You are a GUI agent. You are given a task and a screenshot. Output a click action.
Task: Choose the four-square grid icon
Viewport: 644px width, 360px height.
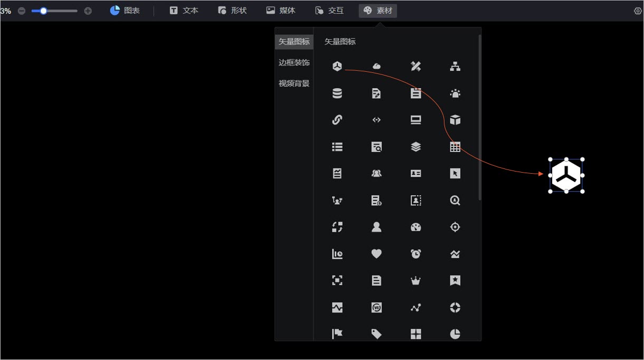[416, 334]
